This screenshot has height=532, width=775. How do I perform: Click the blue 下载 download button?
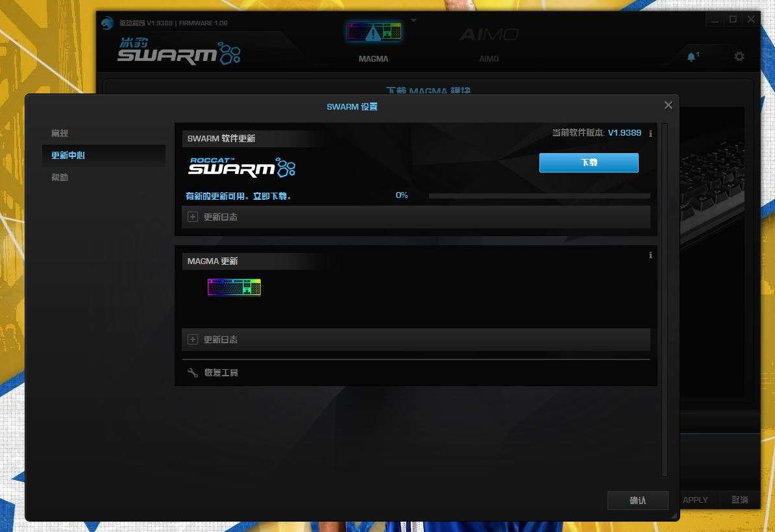(589, 162)
